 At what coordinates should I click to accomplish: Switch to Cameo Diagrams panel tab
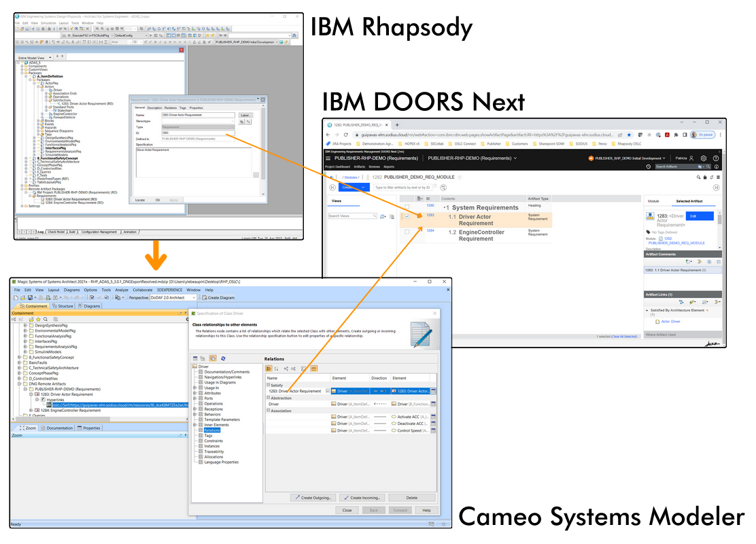click(x=89, y=306)
